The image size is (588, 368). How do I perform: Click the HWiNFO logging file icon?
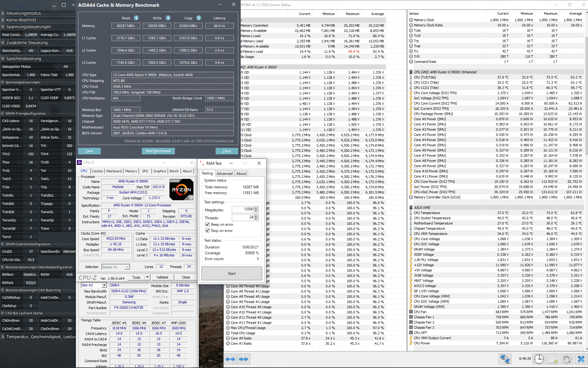553,359
